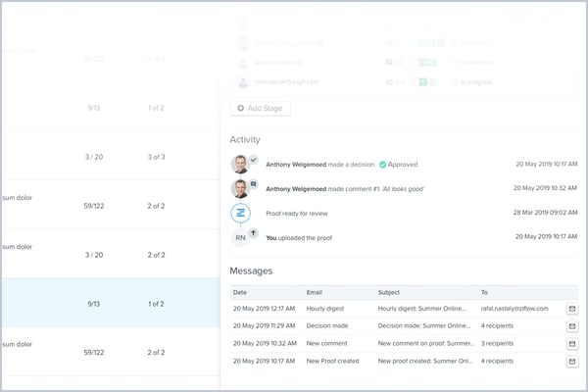
Task: Open email icon for Decision made message
Action: click(x=572, y=325)
